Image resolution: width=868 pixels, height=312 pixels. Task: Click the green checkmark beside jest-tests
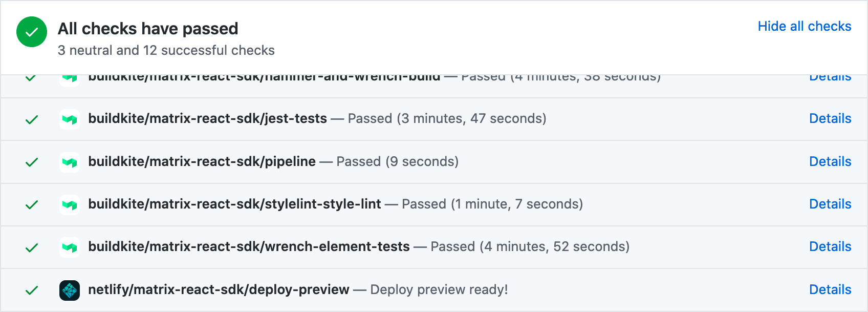(x=31, y=119)
